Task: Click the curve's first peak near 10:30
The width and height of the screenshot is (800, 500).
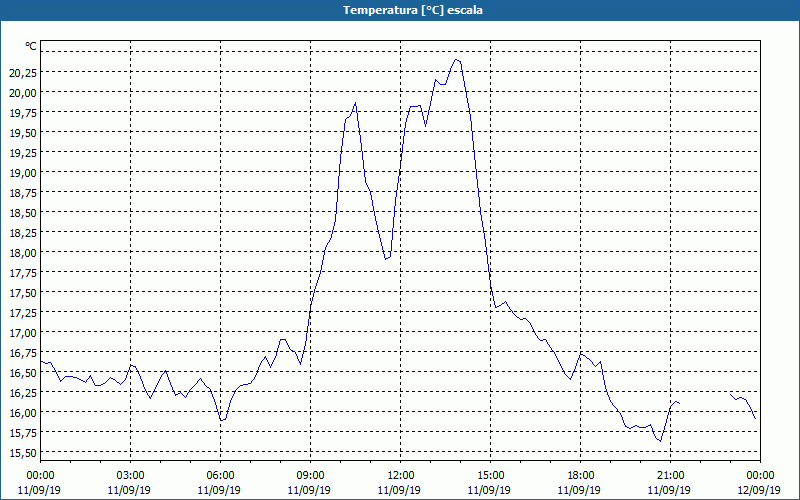Action: pos(355,104)
